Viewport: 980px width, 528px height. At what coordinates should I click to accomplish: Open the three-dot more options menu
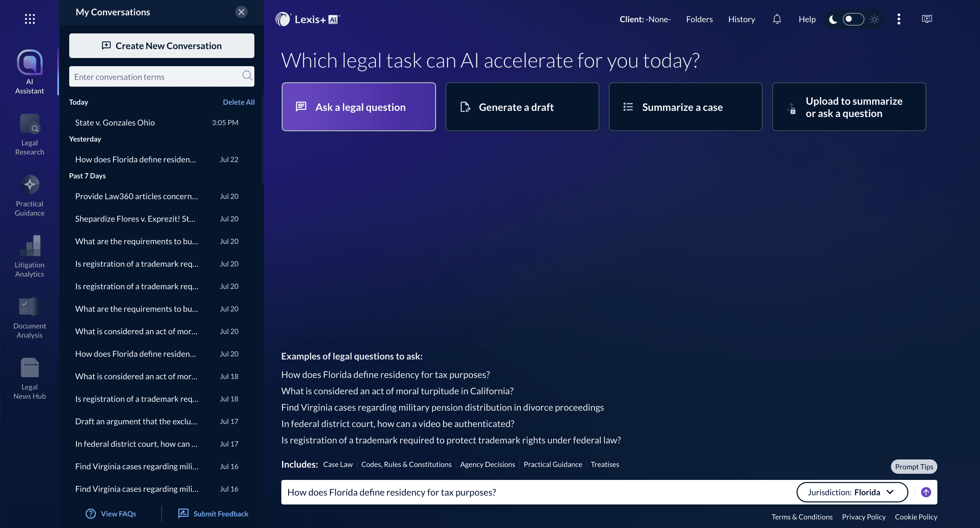[x=899, y=19]
